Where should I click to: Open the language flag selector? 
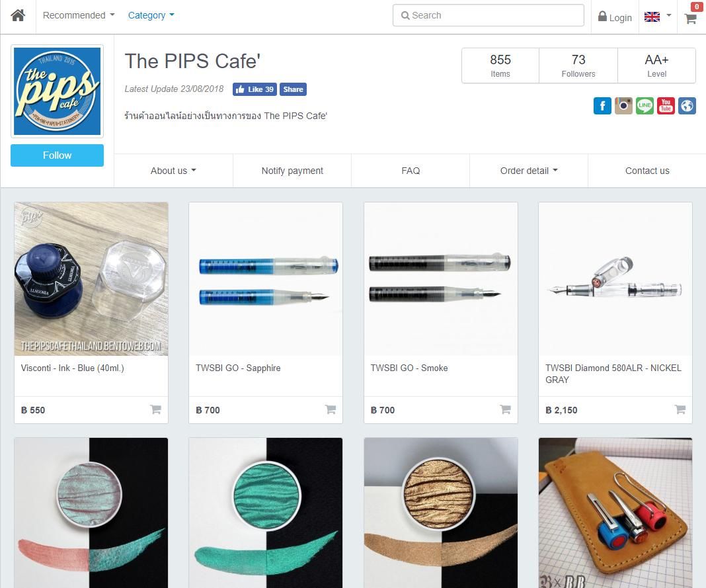[657, 17]
